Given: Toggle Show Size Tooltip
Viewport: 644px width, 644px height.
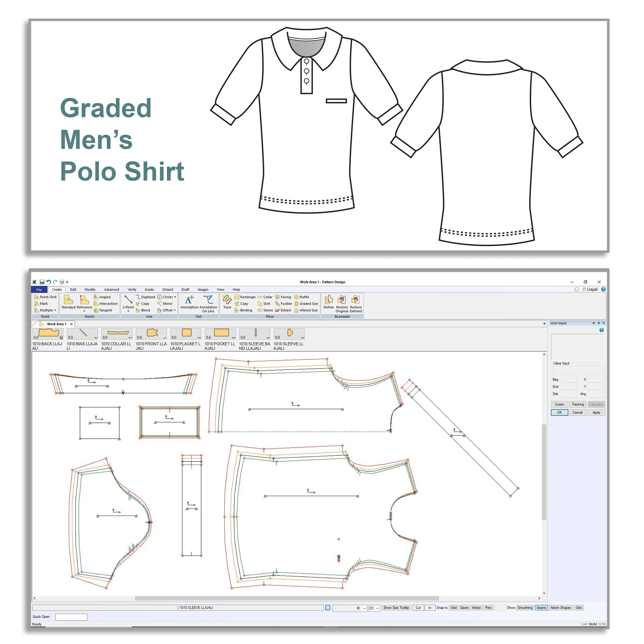Looking at the screenshot, I should point(396,608).
